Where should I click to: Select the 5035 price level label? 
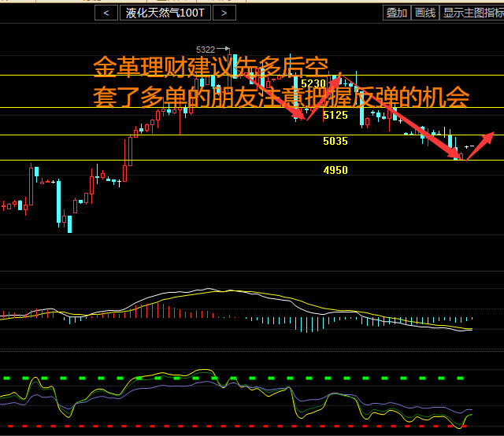pos(335,142)
